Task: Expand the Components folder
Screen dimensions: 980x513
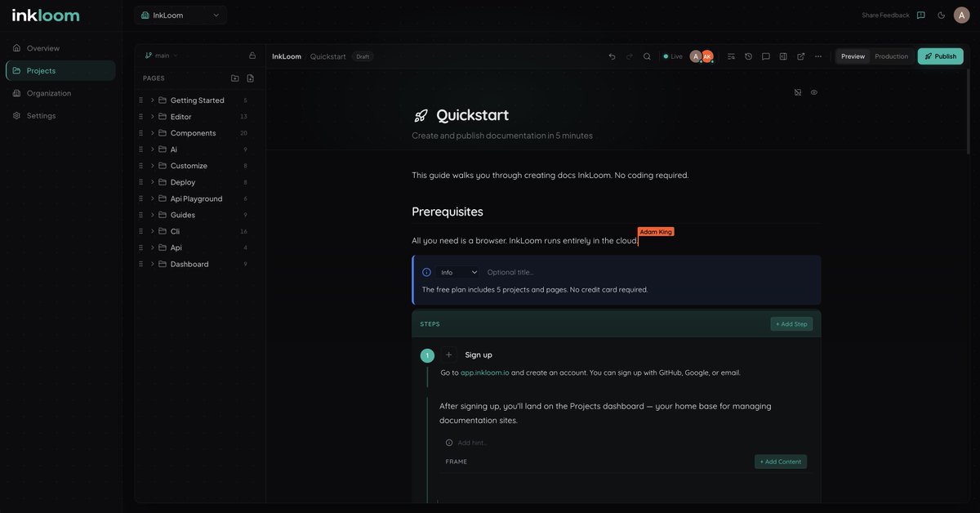Action: 153,133
